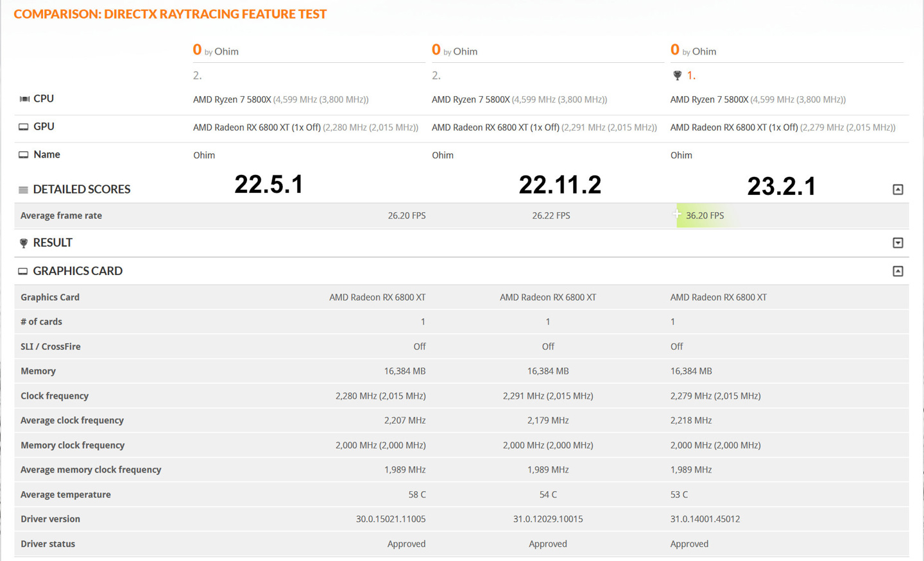Click the Comparison DirectX Raytracing title

pyautogui.click(x=170, y=14)
